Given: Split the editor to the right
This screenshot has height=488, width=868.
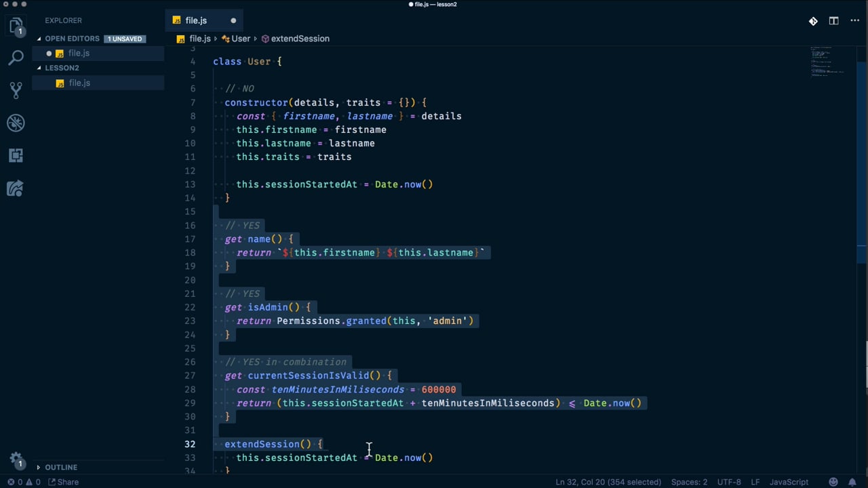Looking at the screenshot, I should pos(833,21).
